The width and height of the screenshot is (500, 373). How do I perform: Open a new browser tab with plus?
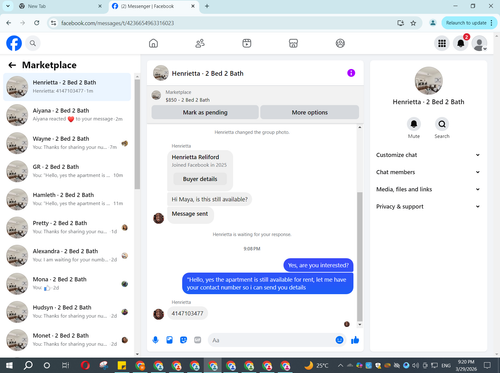pyautogui.click(x=207, y=6)
